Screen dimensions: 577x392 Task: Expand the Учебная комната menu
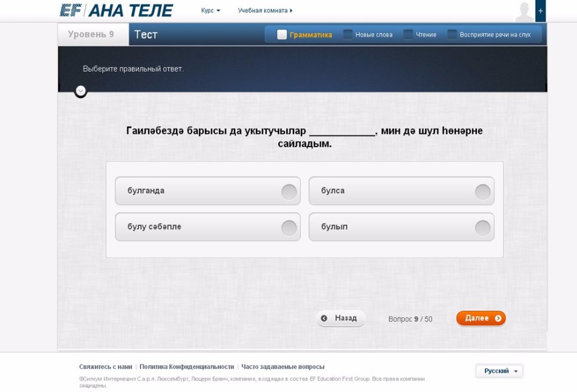pos(265,11)
